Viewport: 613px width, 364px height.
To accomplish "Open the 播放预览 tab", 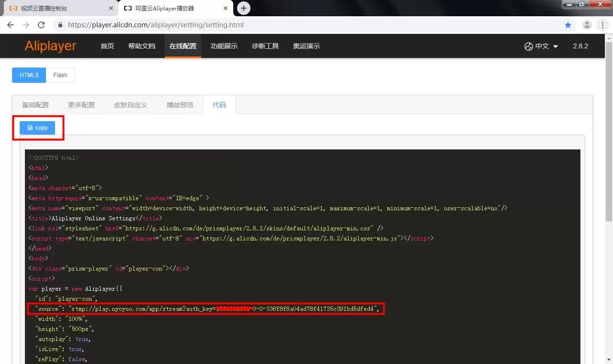I will (x=180, y=105).
